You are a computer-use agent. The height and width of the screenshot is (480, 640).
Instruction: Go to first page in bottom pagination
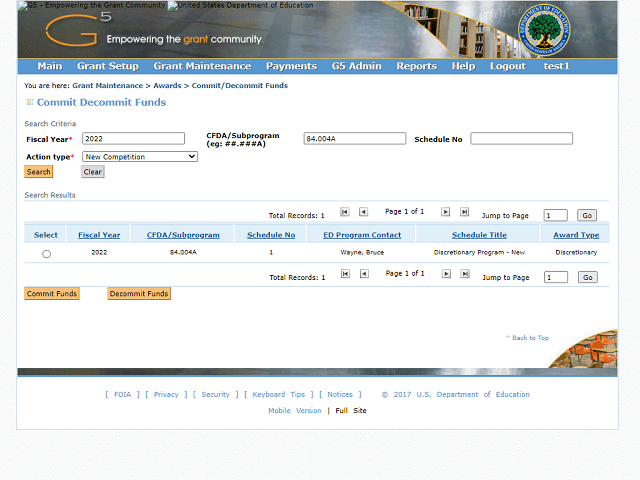pos(345,274)
